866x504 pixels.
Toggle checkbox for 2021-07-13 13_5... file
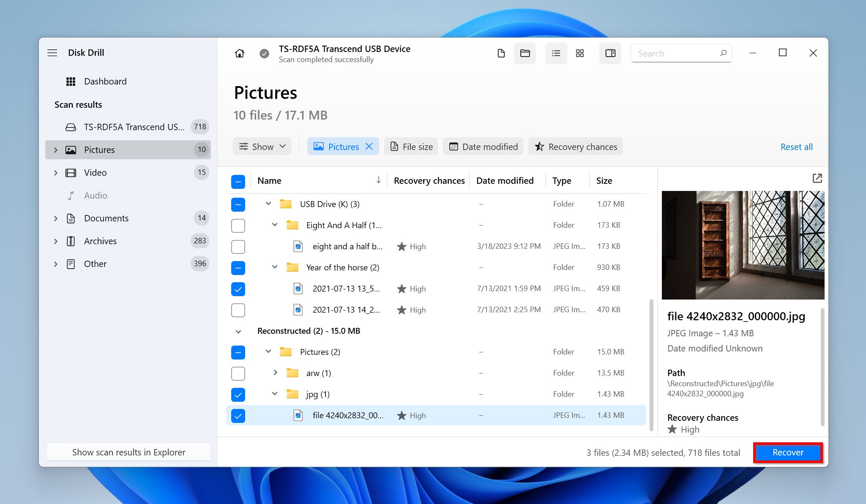coord(238,289)
